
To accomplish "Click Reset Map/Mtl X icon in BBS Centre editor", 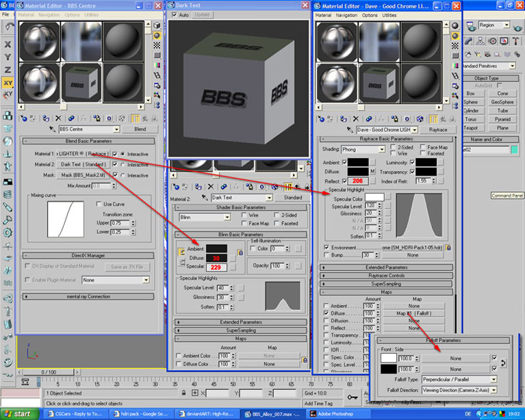I will click(57, 118).
